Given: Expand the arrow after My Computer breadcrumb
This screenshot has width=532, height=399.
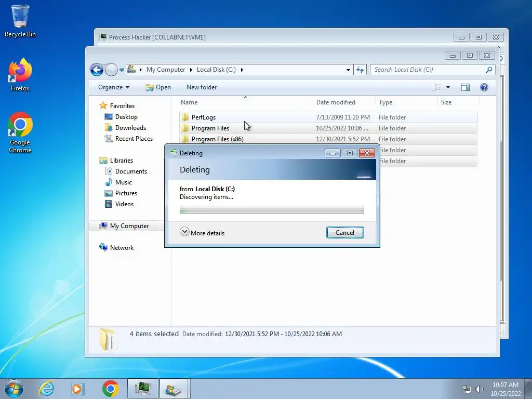Looking at the screenshot, I should (191, 70).
